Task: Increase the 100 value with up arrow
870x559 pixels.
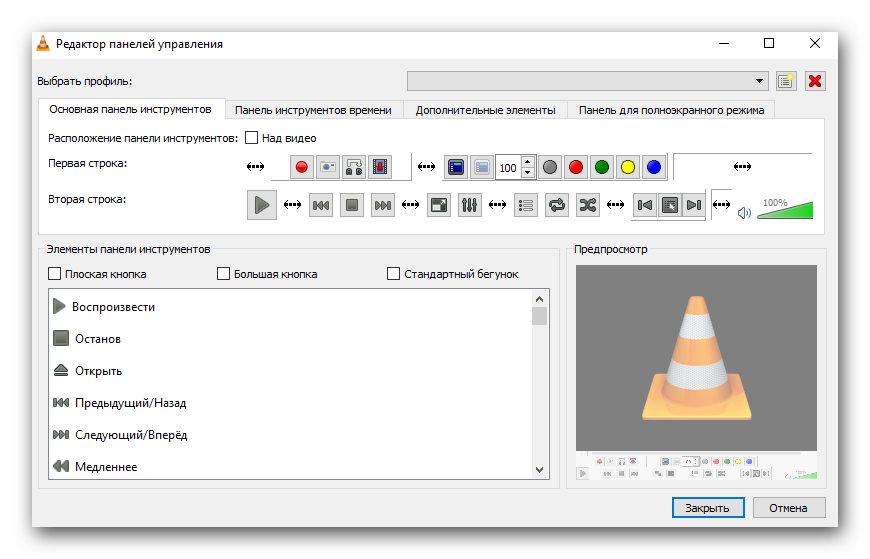Action: coord(528,162)
